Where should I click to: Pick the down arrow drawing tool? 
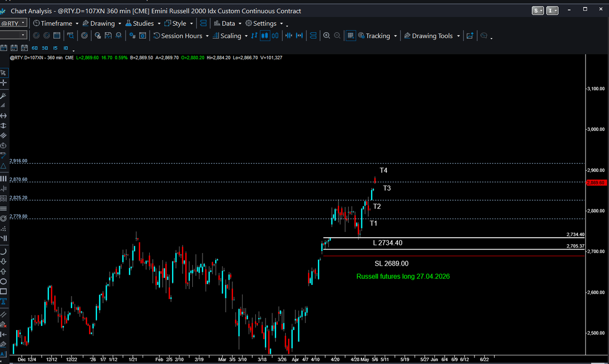pos(4,261)
